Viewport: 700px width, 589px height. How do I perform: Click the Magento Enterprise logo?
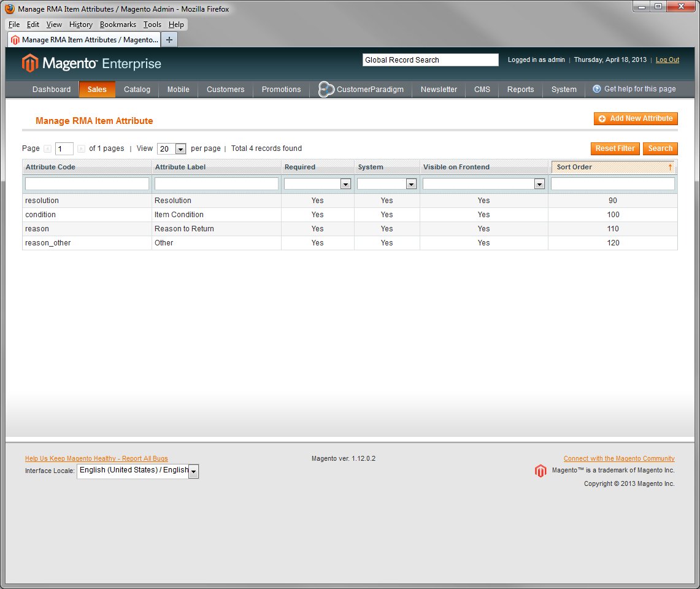[x=91, y=63]
